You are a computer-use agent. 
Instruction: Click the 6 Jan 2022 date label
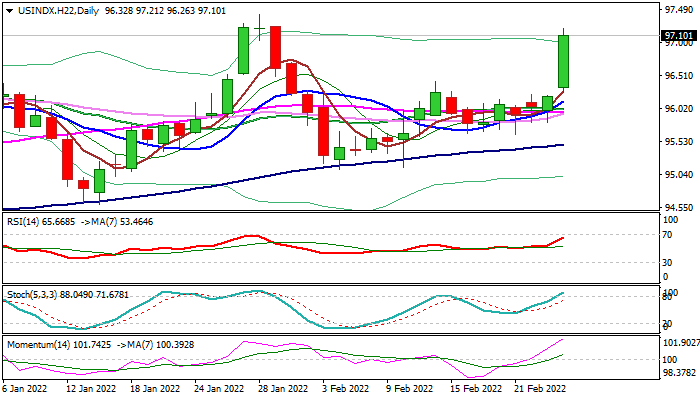tap(25, 389)
